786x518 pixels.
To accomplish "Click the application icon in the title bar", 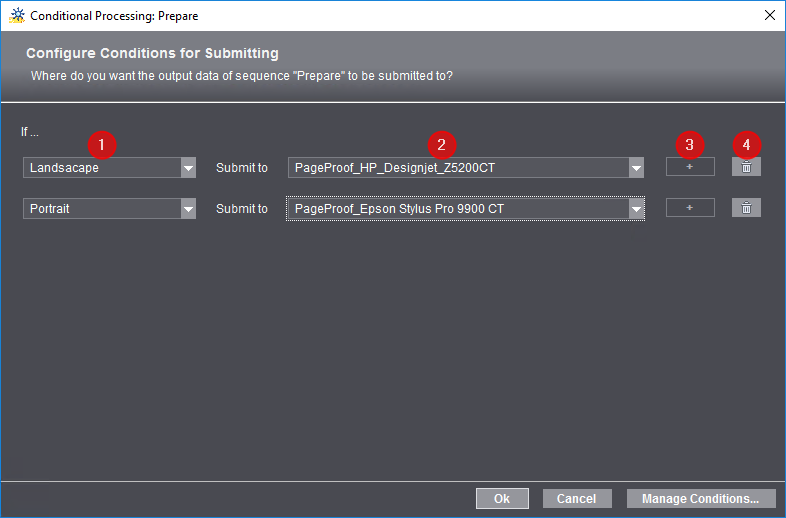I will coord(16,15).
